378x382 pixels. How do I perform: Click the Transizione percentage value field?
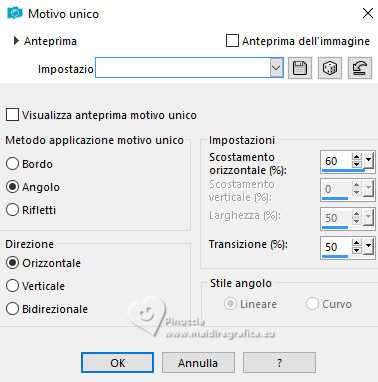point(336,247)
